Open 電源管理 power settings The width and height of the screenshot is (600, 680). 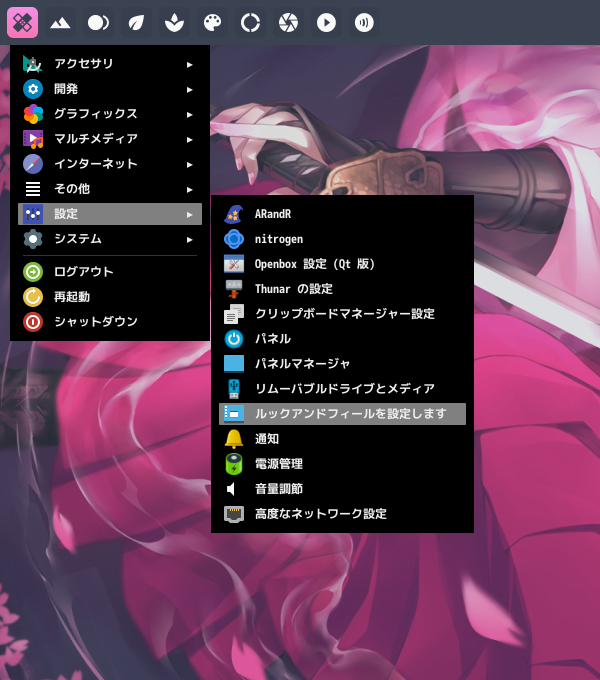342,464
